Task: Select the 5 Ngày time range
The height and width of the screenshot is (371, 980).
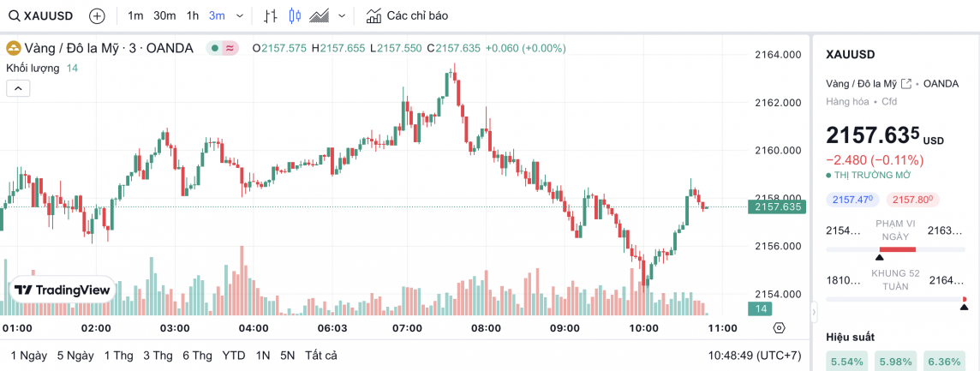Action: pyautogui.click(x=75, y=355)
